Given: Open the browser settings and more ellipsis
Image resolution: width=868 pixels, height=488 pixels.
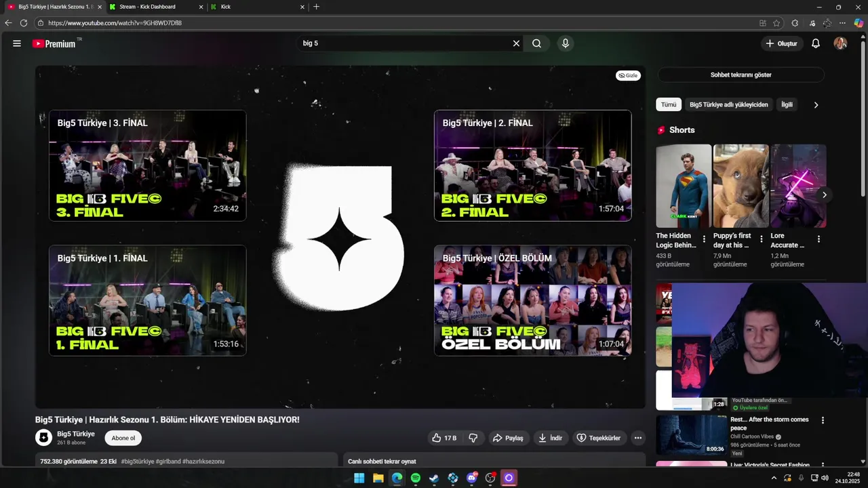Looking at the screenshot, I should pos(842,23).
